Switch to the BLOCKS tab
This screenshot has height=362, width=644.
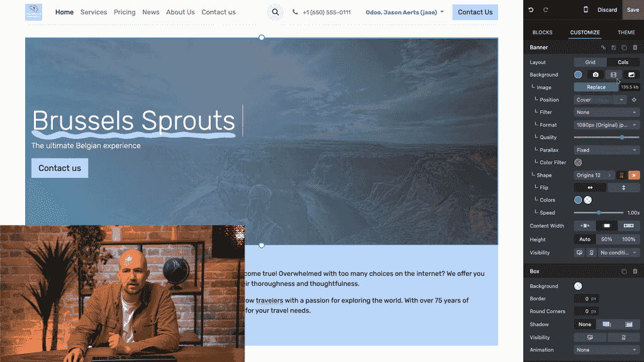pos(542,33)
